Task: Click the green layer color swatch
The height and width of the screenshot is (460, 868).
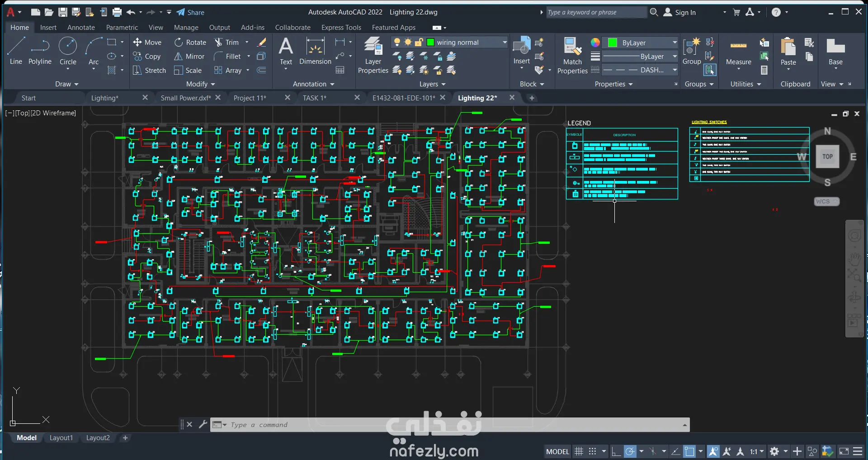Action: coord(431,43)
